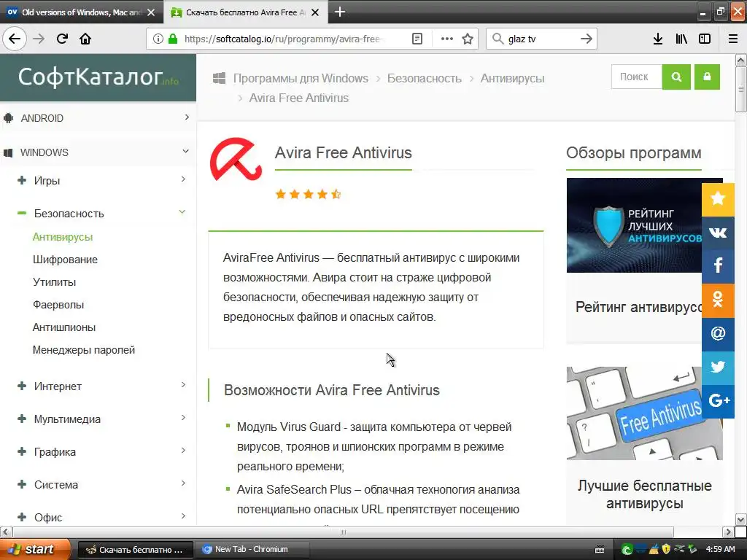Bookmark this page with the star
Image resolution: width=747 pixels, height=560 pixels.
[468, 39]
